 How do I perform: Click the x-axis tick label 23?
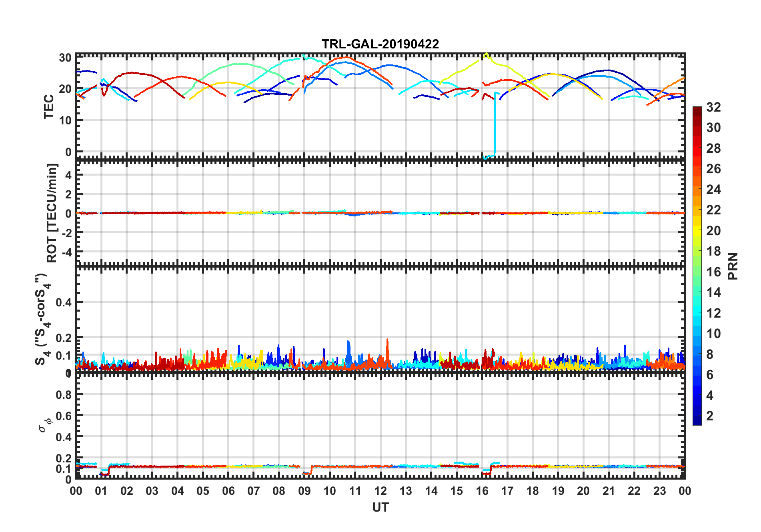pos(659,491)
